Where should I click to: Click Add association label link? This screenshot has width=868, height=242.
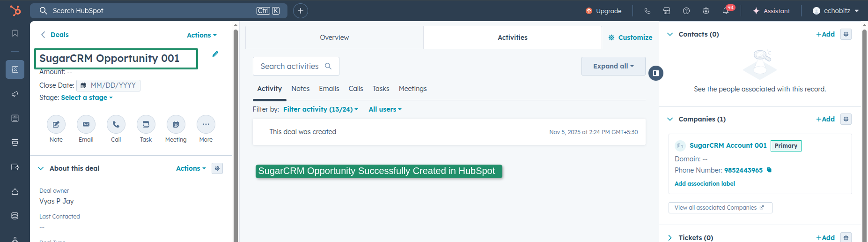coord(705,184)
